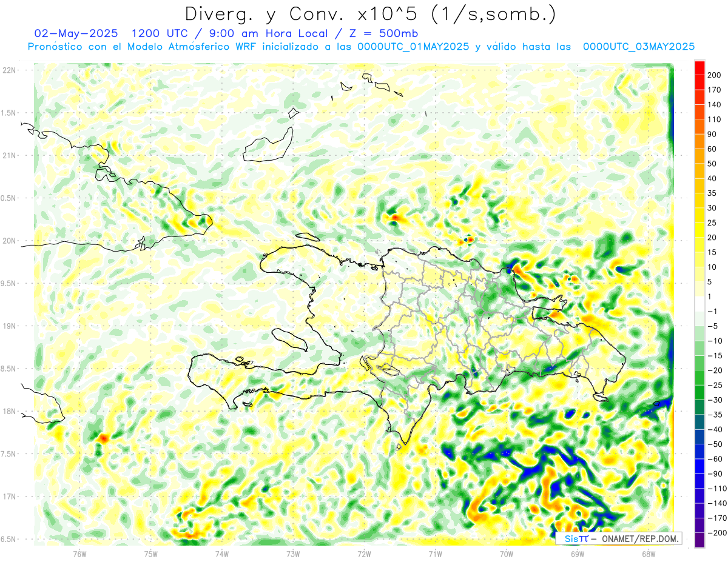Click the '-1' colorbar value

[712, 312]
